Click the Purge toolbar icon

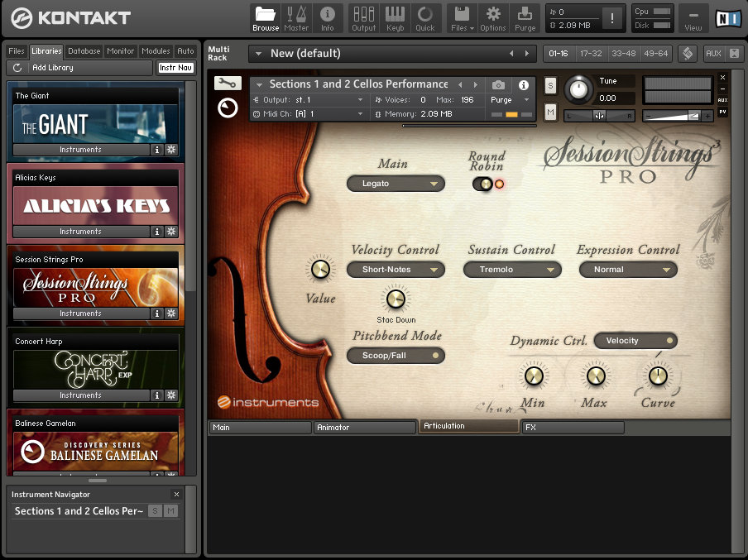(x=525, y=18)
